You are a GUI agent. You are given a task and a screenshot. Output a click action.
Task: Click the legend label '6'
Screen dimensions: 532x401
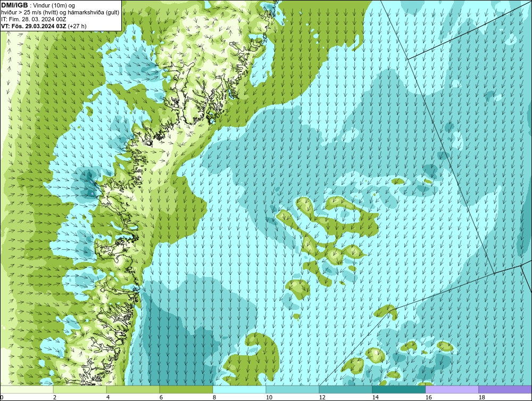pyautogui.click(x=161, y=397)
